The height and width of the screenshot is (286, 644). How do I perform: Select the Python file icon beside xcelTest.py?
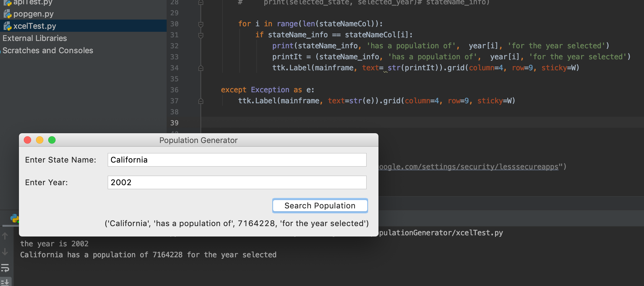click(7, 26)
